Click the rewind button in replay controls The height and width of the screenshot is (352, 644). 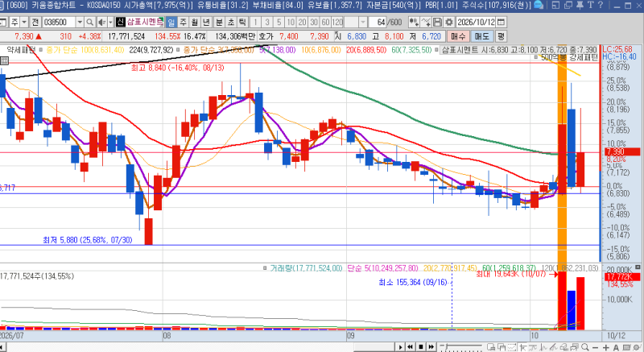[x=410, y=347]
